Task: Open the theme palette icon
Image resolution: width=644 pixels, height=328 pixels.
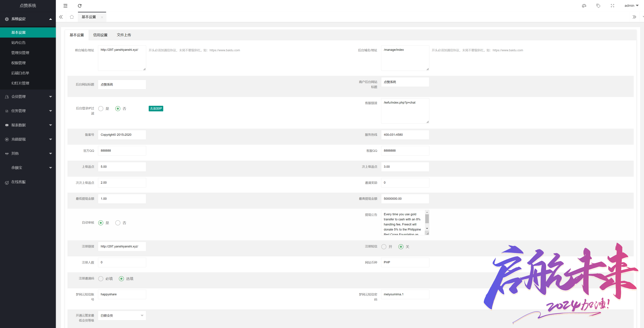Action: [x=584, y=6]
